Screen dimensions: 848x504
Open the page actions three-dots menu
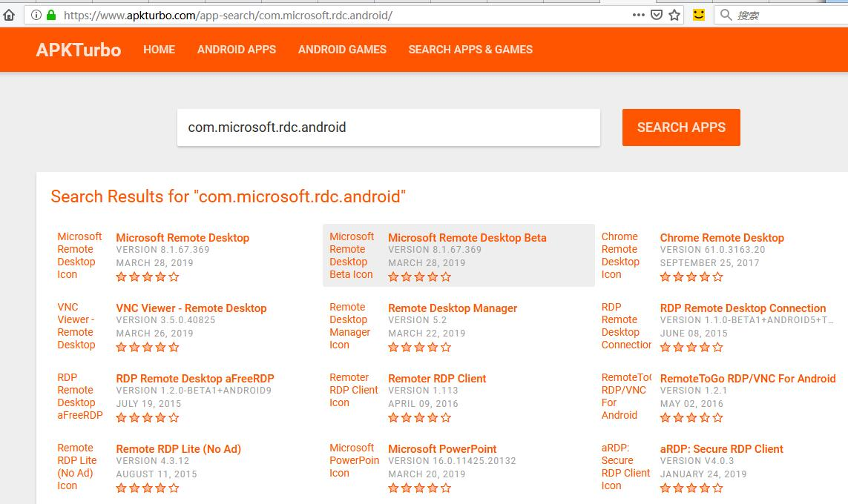(x=638, y=15)
